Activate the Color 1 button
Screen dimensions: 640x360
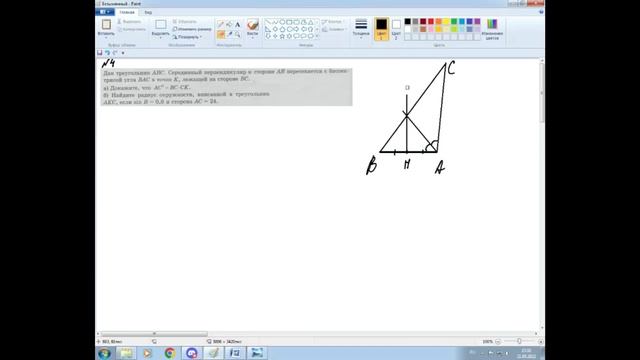tap(381, 29)
